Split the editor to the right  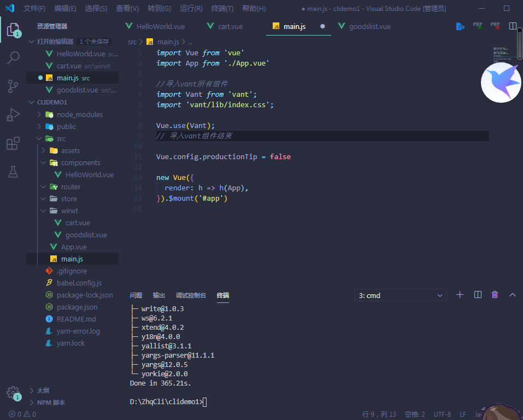point(513,26)
